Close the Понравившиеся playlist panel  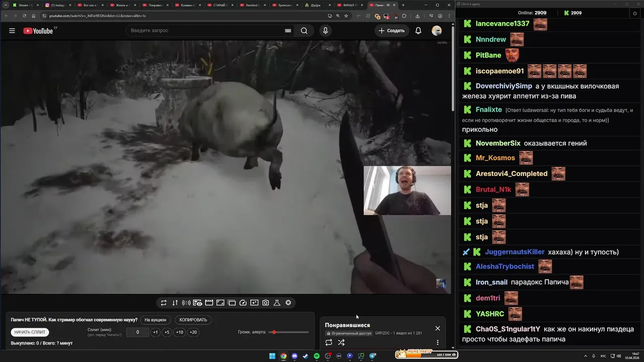click(438, 328)
